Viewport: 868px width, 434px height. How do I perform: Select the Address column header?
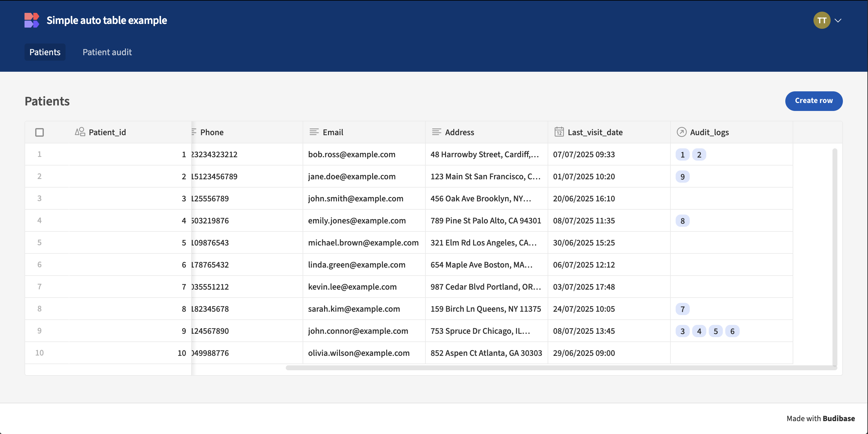tap(487, 132)
